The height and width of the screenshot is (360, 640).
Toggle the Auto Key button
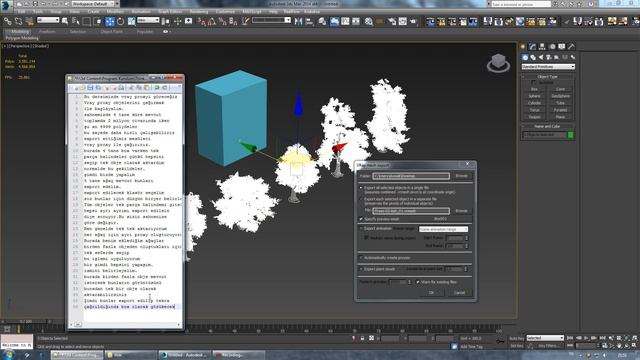coord(516,338)
